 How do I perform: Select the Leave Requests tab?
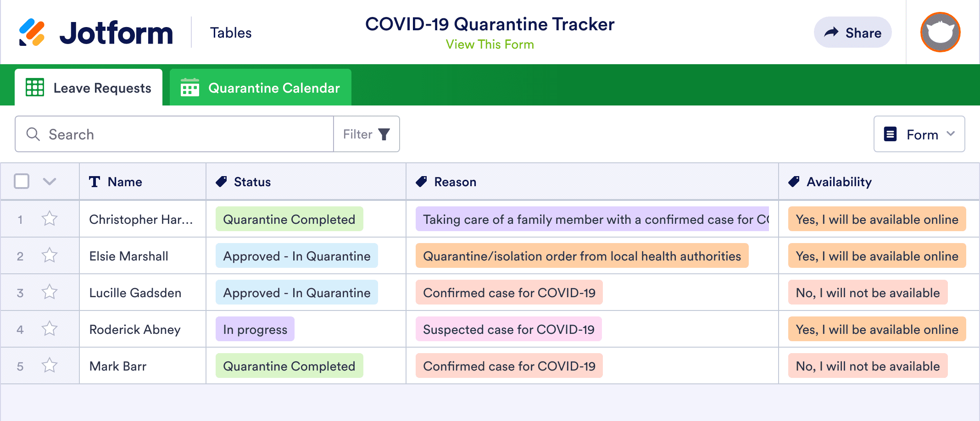[102, 87]
